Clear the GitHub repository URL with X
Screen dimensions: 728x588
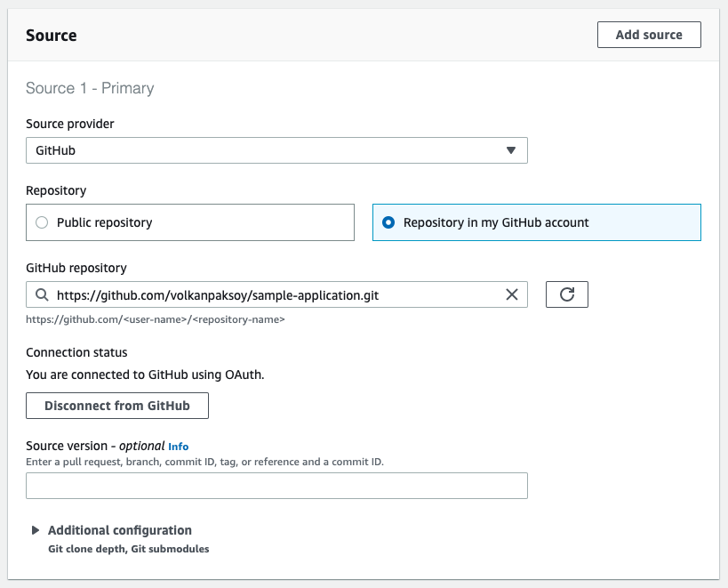512,294
